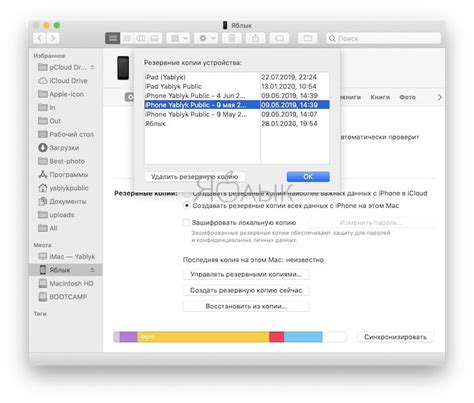474x403 pixels.
Task: Switch to list view in the toolbar
Action: [x=127, y=38]
